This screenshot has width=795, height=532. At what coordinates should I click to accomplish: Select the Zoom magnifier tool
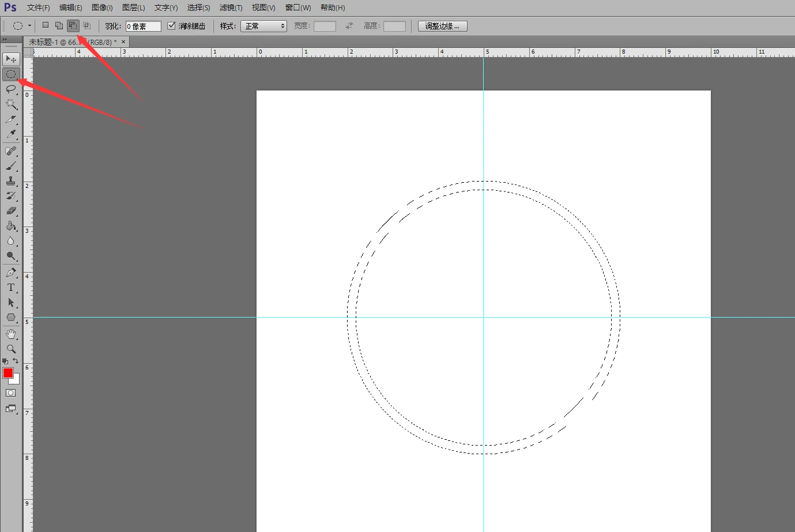pyautogui.click(x=11, y=349)
